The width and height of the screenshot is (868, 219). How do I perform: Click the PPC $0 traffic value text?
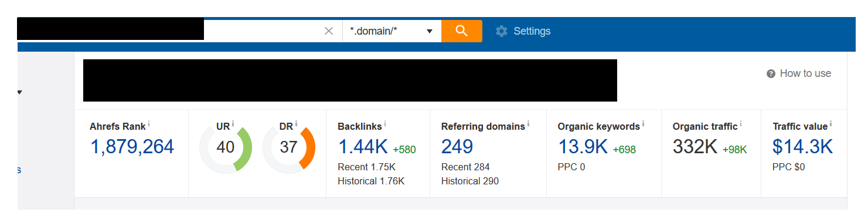(788, 167)
